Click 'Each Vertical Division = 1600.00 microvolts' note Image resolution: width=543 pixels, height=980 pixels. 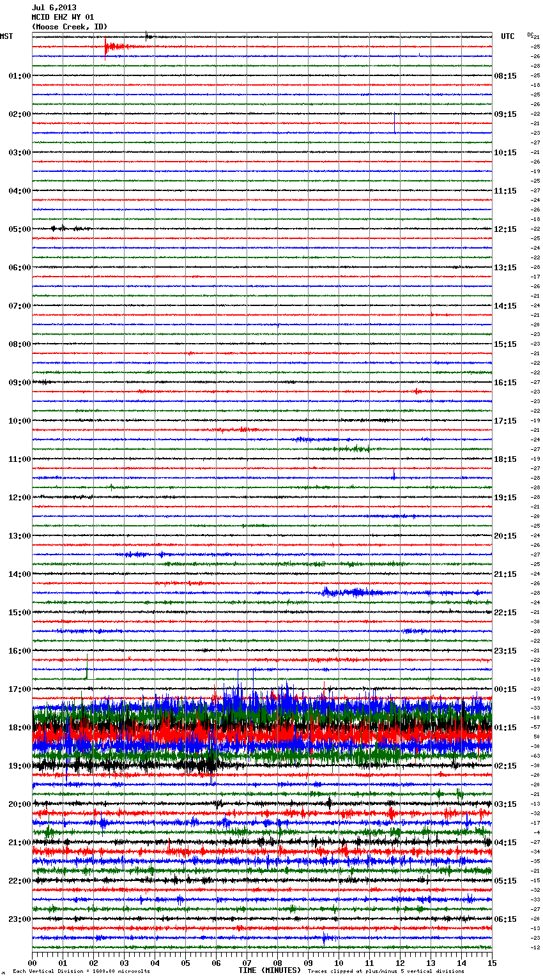tap(81, 972)
